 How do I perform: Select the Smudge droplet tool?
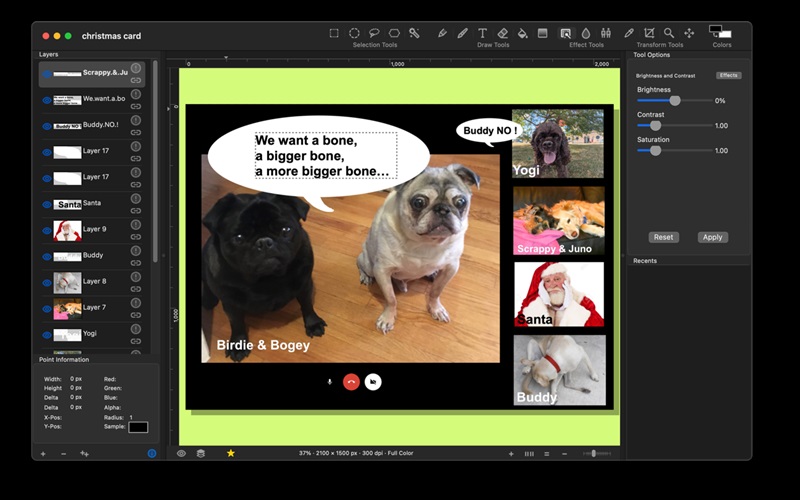click(x=586, y=33)
